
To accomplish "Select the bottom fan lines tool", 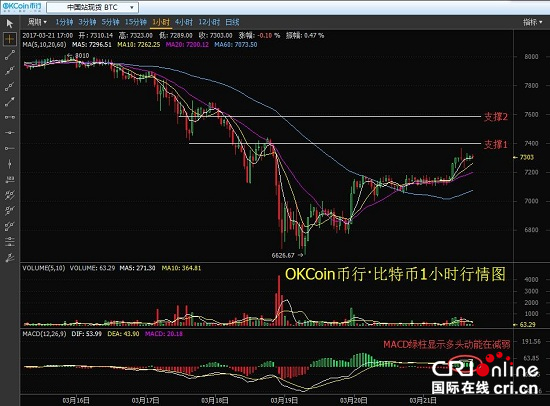I will point(9,258).
